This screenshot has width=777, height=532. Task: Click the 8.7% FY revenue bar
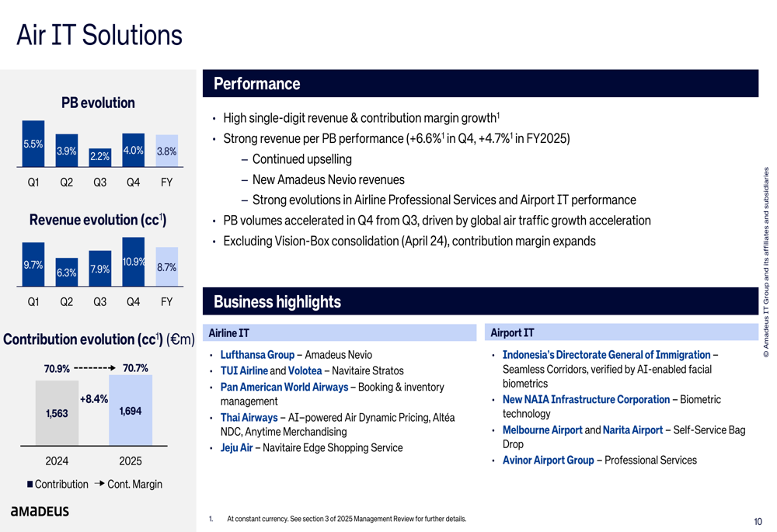click(x=166, y=266)
